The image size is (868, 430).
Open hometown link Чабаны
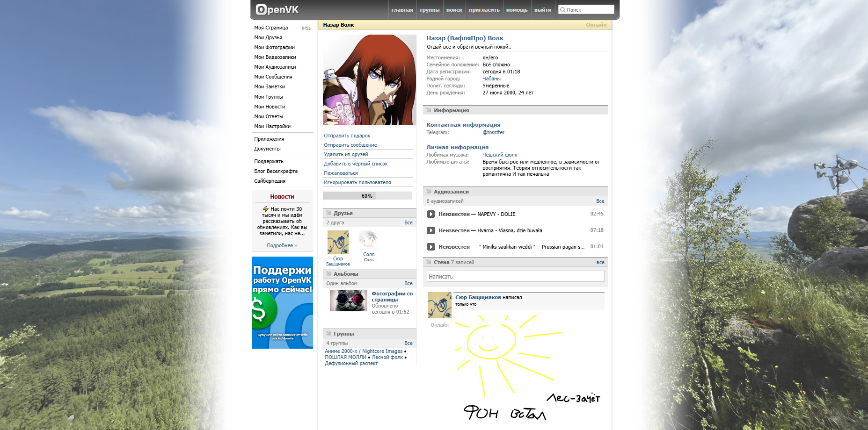(491, 79)
